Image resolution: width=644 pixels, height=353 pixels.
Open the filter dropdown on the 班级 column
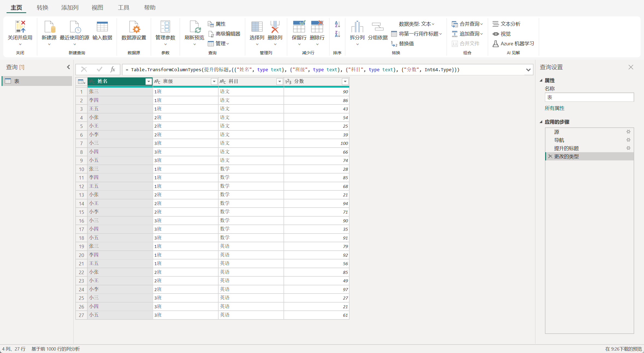point(214,81)
